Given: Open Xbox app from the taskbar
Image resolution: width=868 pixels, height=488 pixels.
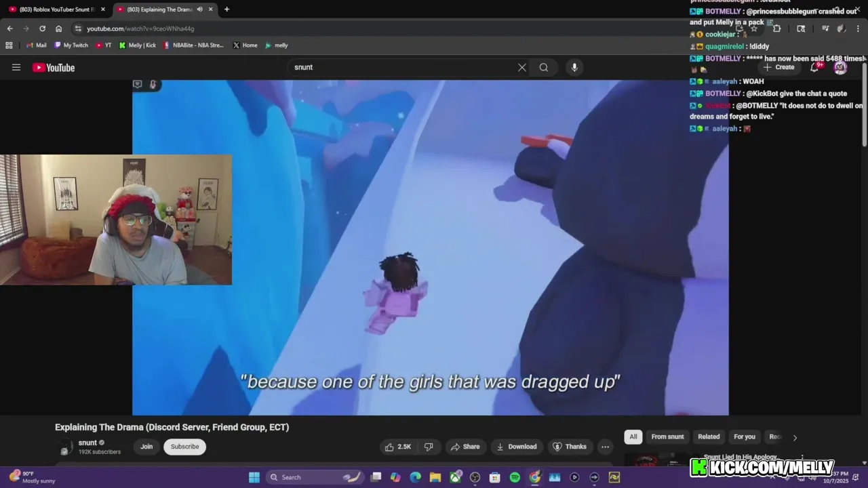Looking at the screenshot, I should click(455, 477).
